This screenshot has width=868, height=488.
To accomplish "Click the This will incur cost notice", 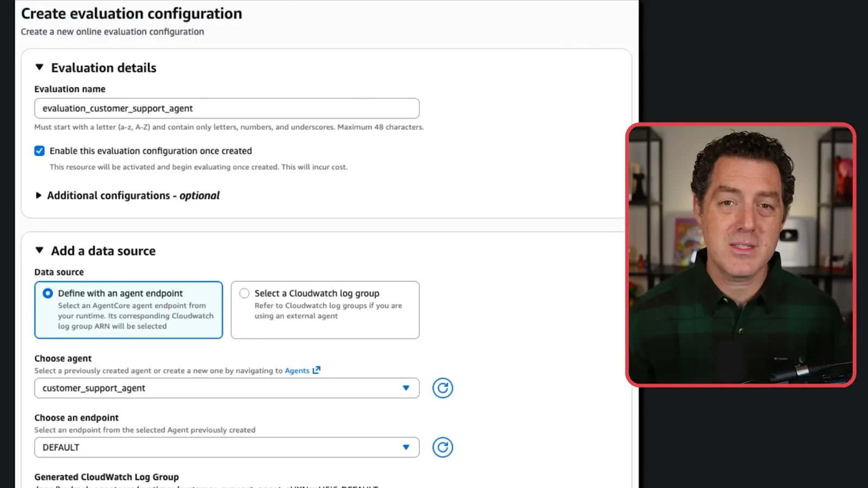I will click(x=314, y=167).
